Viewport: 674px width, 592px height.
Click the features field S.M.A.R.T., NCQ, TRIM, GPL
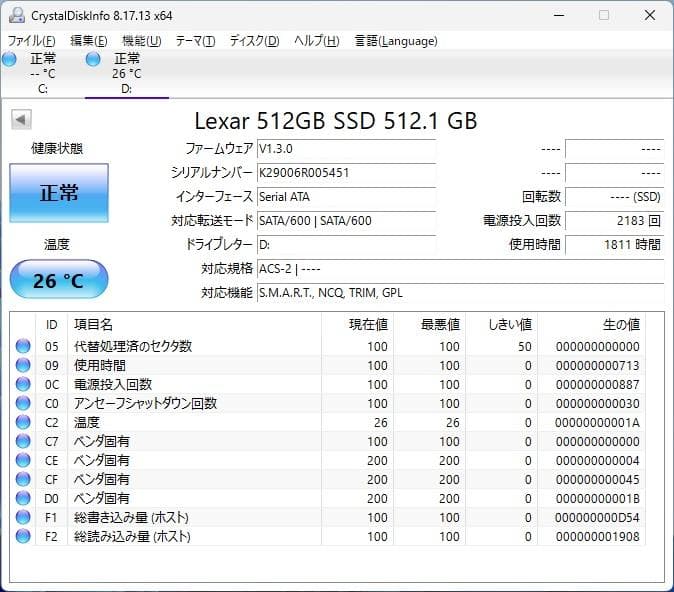[461, 293]
